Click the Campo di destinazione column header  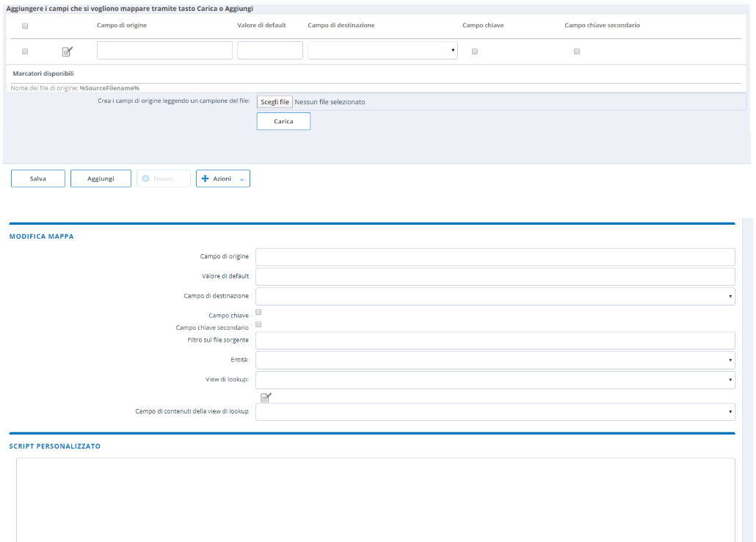point(341,25)
